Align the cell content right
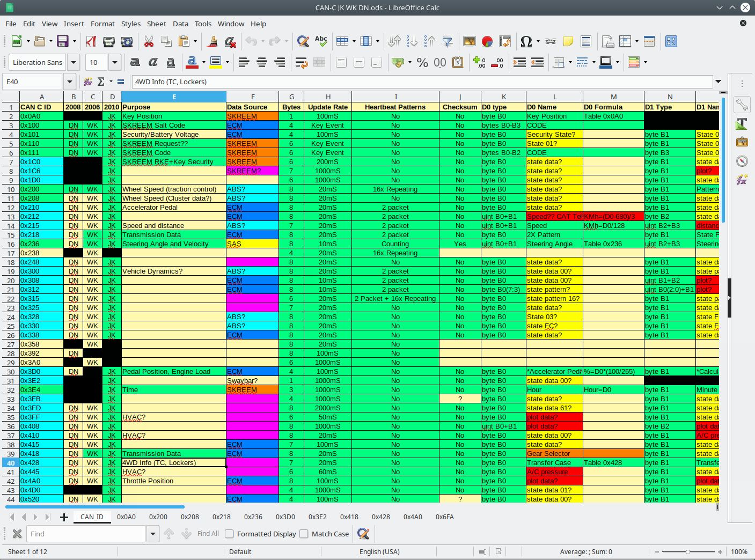Image resolution: width=755 pixels, height=560 pixels. (x=280, y=62)
